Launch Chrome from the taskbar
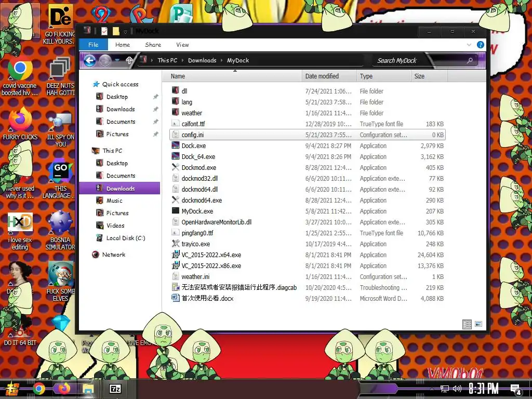The width and height of the screenshot is (532, 399). coord(39,389)
